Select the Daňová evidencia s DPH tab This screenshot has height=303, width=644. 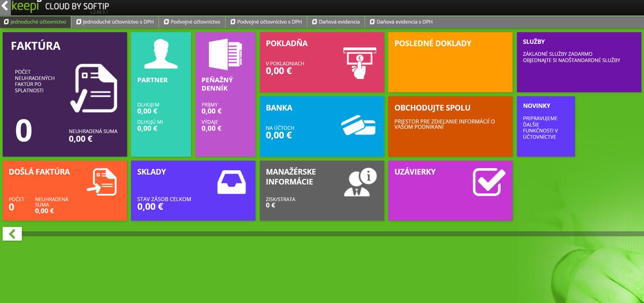(x=401, y=22)
